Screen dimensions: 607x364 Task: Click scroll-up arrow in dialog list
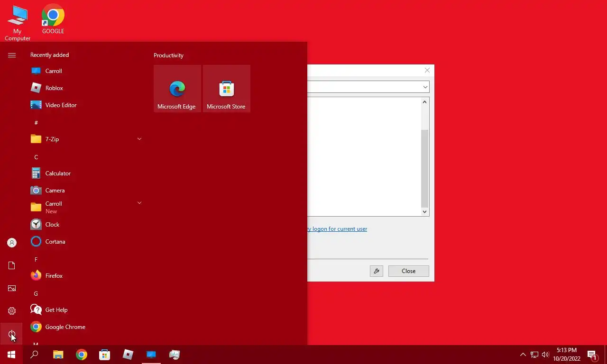point(425,102)
